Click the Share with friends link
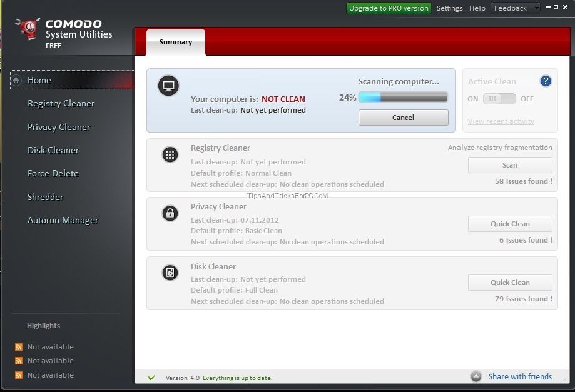Screen dimensions: 575x392 (520, 376)
